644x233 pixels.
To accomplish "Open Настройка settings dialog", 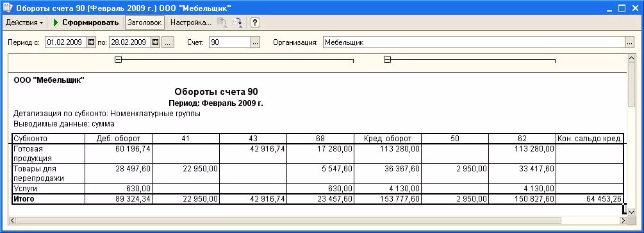I will click(190, 22).
